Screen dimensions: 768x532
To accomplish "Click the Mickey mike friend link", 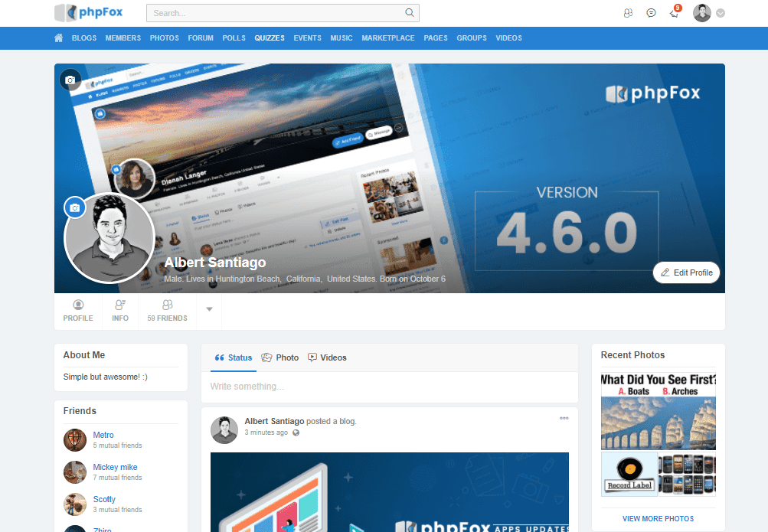I will click(x=115, y=468).
